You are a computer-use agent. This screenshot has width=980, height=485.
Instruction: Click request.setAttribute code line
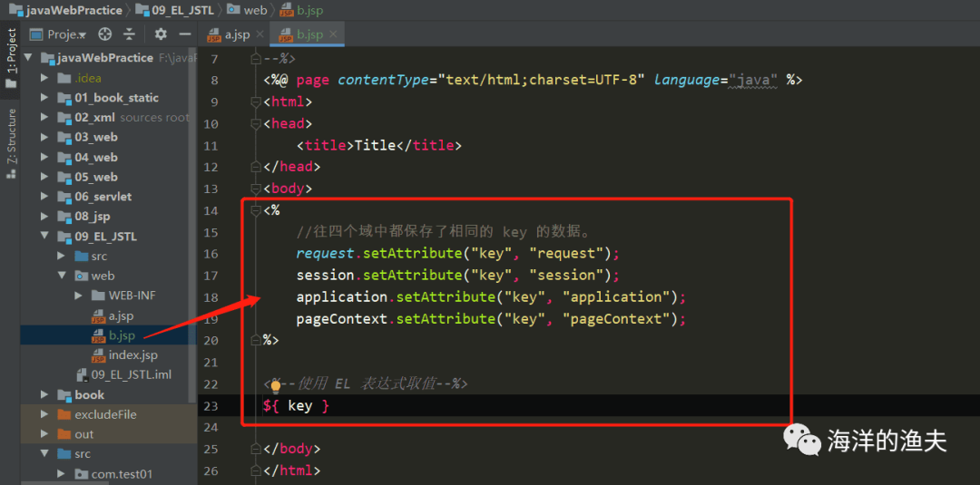coord(457,254)
